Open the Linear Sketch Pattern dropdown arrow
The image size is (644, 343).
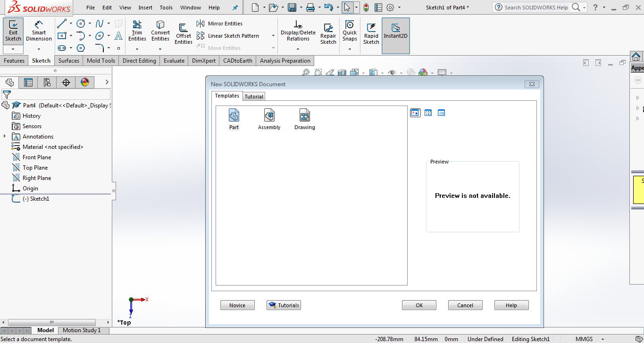(x=273, y=36)
